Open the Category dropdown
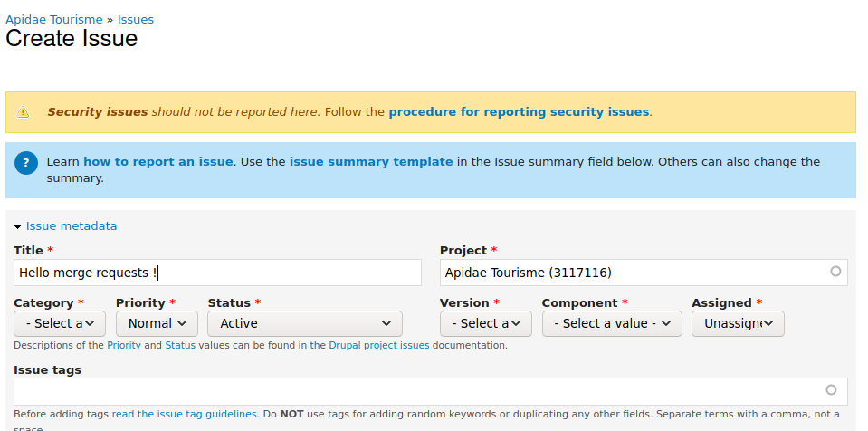 point(60,323)
